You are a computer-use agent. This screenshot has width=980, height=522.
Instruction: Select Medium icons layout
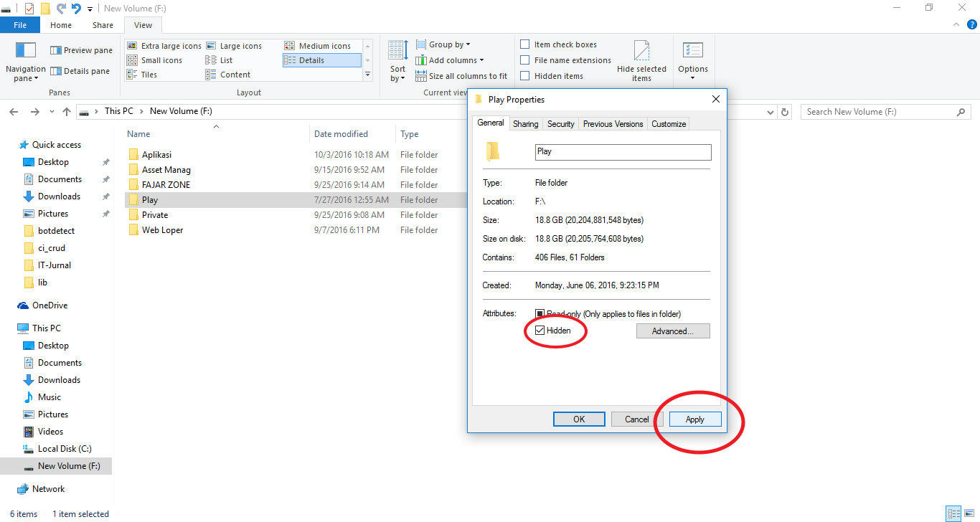(318, 46)
